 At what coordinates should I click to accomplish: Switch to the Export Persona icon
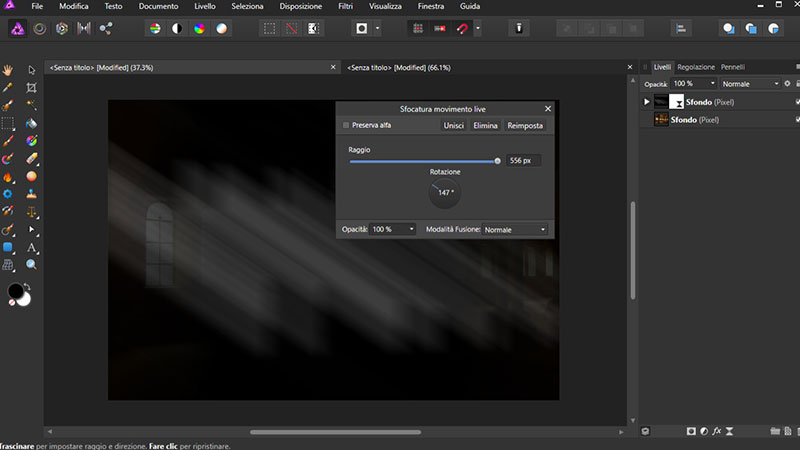coord(106,29)
